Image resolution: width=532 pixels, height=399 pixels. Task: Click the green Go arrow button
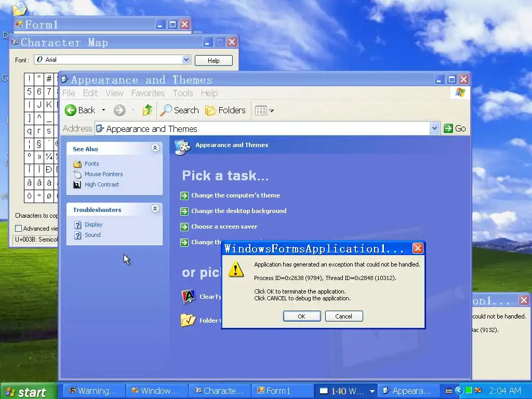[448, 128]
